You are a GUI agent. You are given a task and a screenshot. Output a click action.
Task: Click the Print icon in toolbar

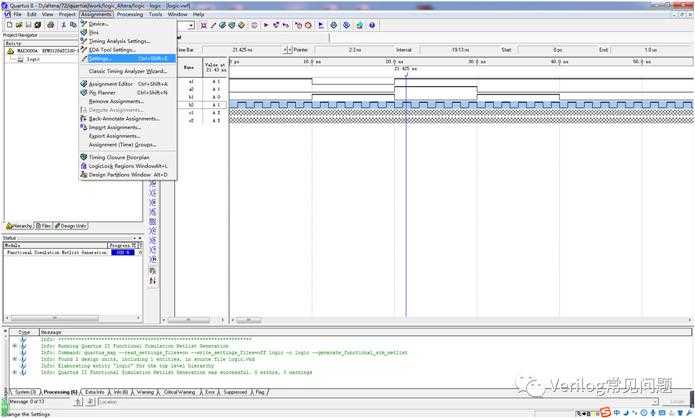[51, 25]
